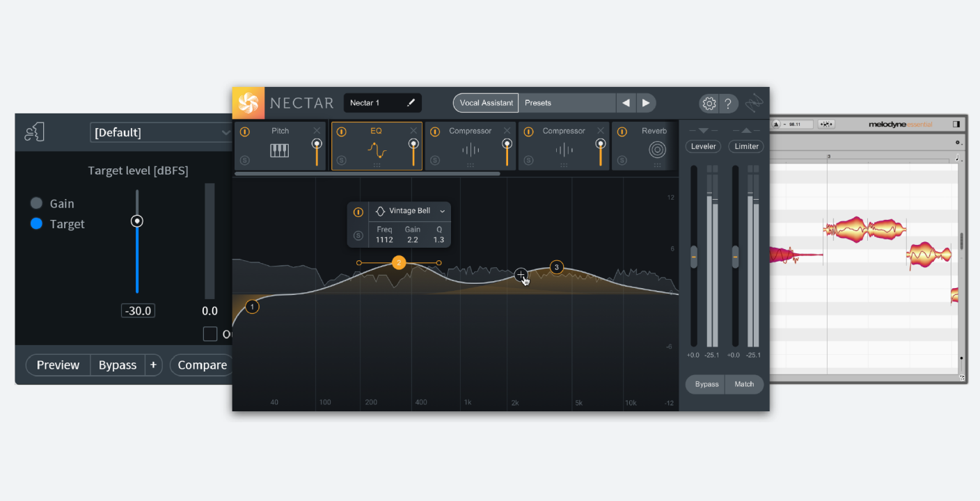
Task: Toggle EQ band 2 power in popup
Action: point(358,212)
